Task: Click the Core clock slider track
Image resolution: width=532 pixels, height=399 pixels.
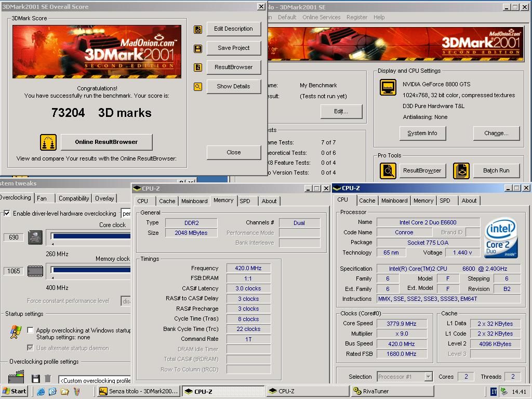Action: [x=90, y=236]
